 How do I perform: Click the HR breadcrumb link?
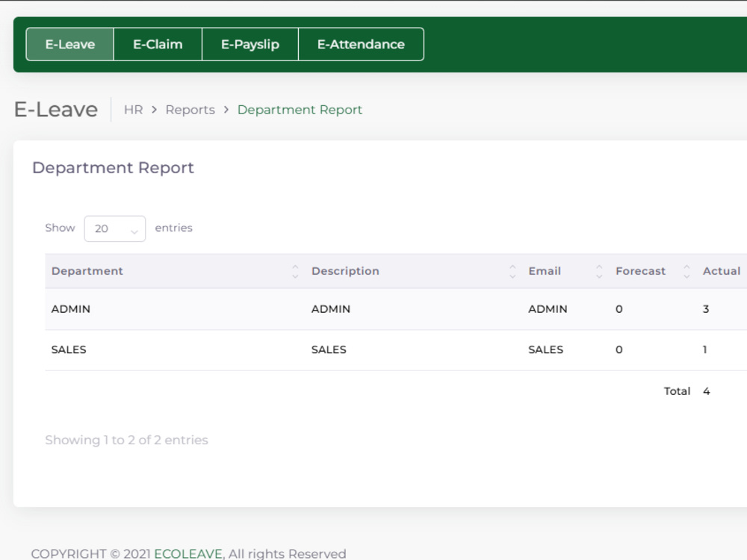pos(134,110)
